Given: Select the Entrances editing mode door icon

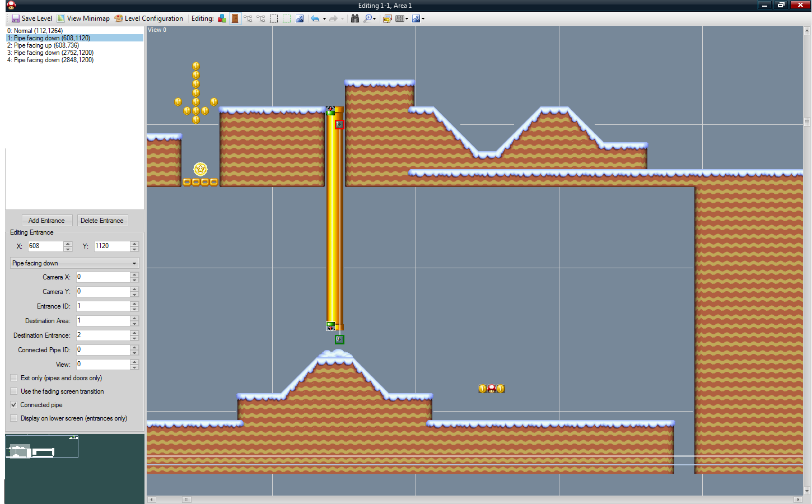Looking at the screenshot, I should [x=235, y=18].
